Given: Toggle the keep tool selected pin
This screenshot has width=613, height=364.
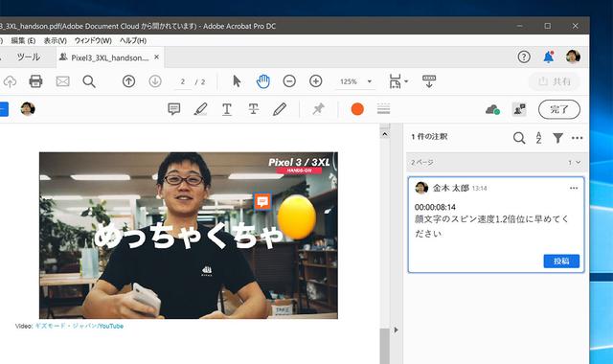Looking at the screenshot, I should (318, 109).
